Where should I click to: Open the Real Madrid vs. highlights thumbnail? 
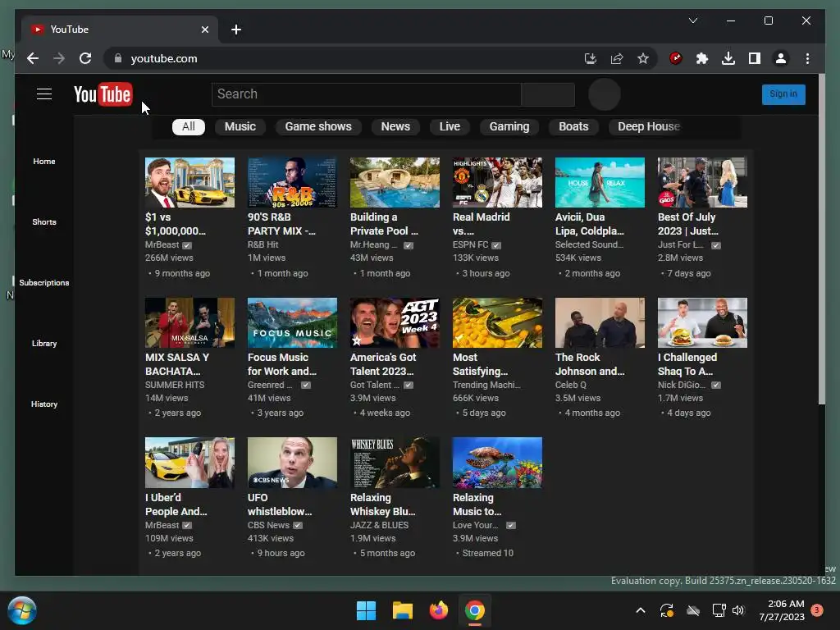pos(497,182)
